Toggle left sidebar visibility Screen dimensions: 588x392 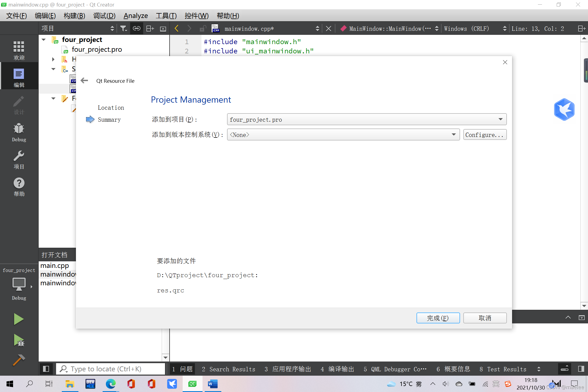[x=46, y=369]
